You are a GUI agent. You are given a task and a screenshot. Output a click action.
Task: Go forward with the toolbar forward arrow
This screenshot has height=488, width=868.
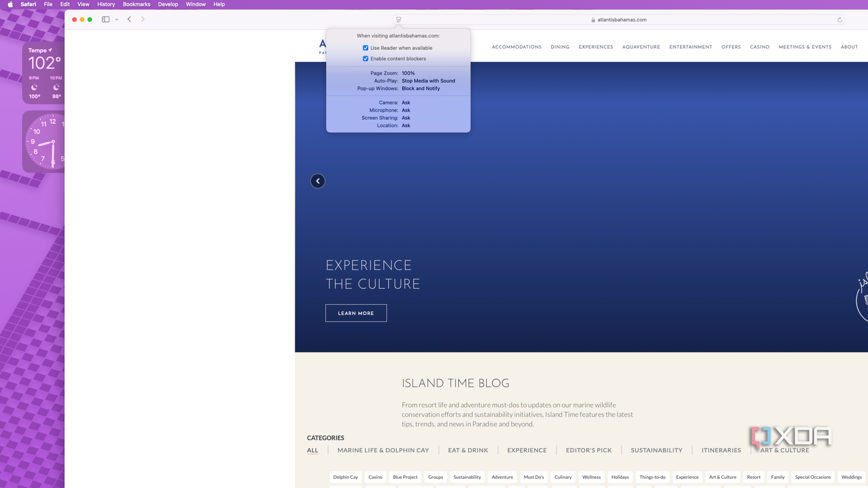[x=143, y=19]
